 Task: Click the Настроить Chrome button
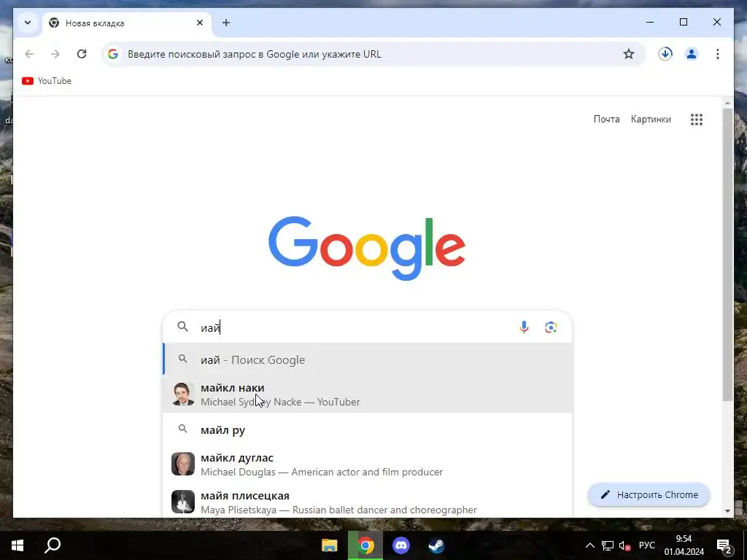point(649,495)
